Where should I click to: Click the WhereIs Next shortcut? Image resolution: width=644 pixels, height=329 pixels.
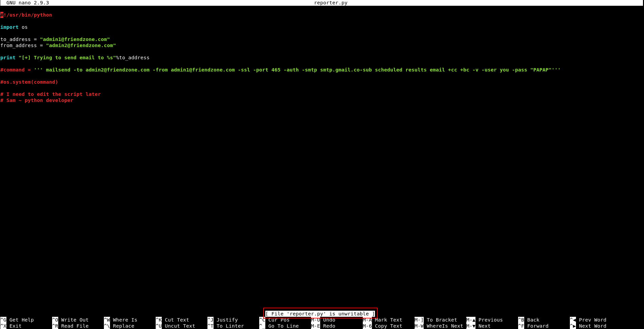click(444, 326)
